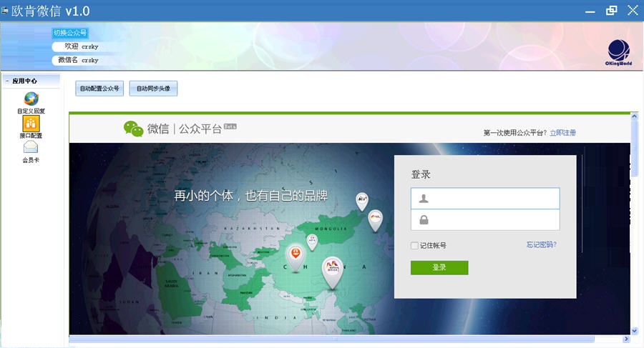Click the 登录 heading text
This screenshot has width=644, height=348.
click(x=421, y=174)
